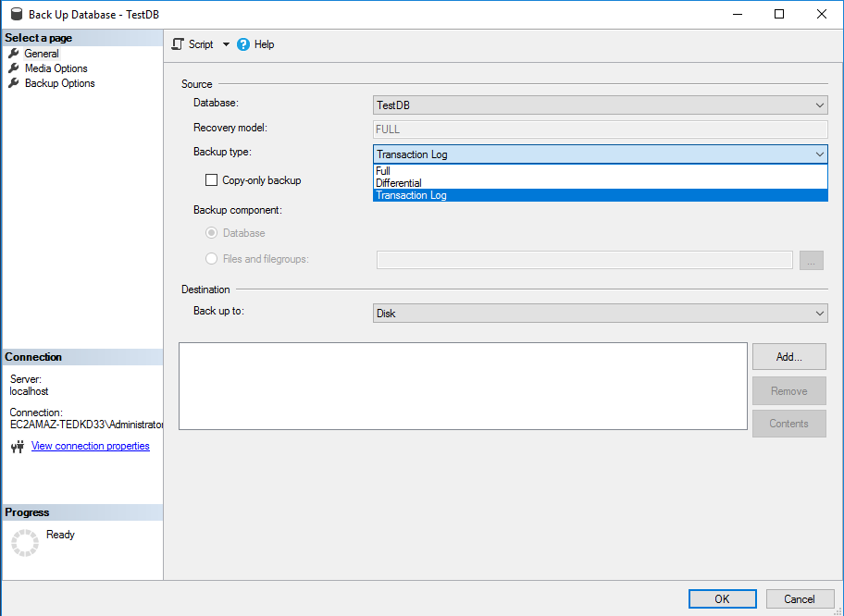Click the OK button
This screenshot has width=844, height=616.
tap(722, 598)
